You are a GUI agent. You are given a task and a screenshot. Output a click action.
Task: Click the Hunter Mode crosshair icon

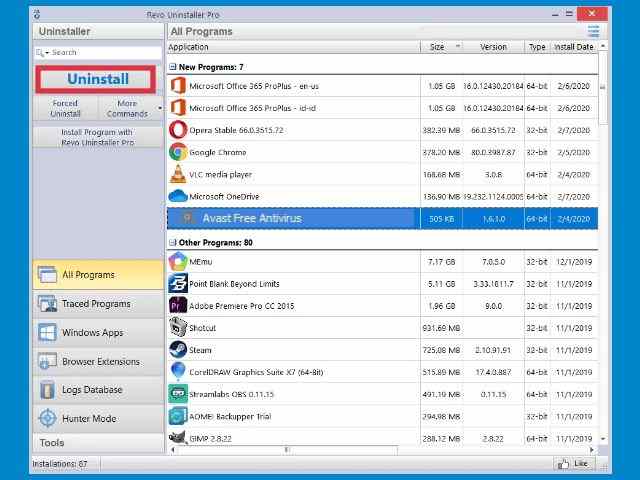click(47, 419)
